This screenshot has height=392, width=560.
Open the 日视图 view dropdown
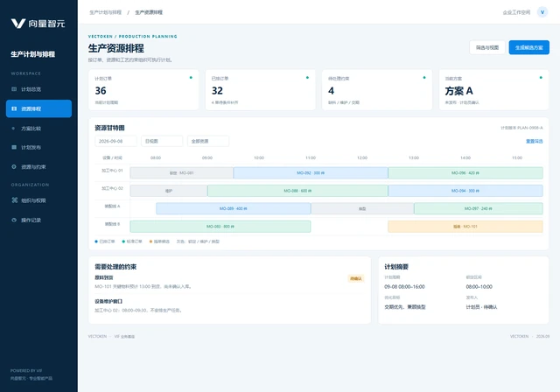[162, 141]
